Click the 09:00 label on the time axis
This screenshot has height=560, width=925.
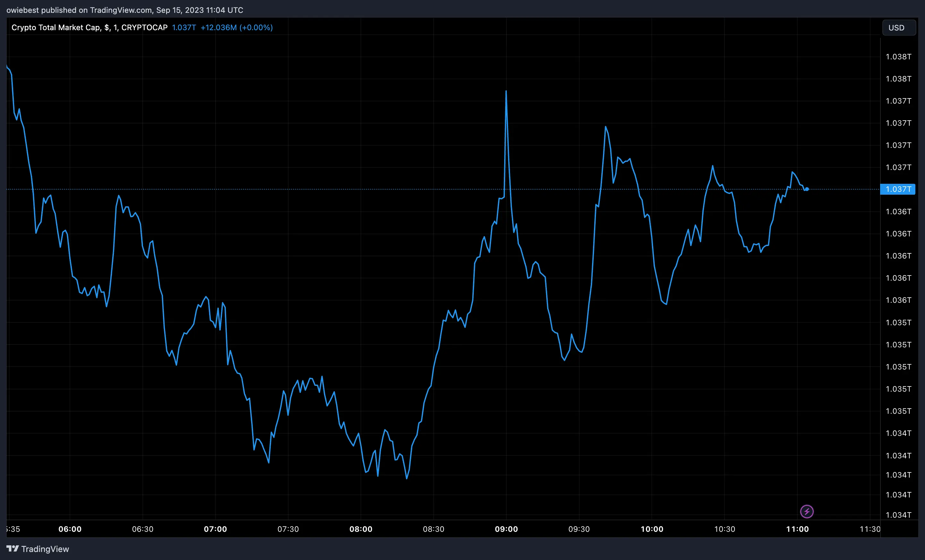[x=506, y=529]
